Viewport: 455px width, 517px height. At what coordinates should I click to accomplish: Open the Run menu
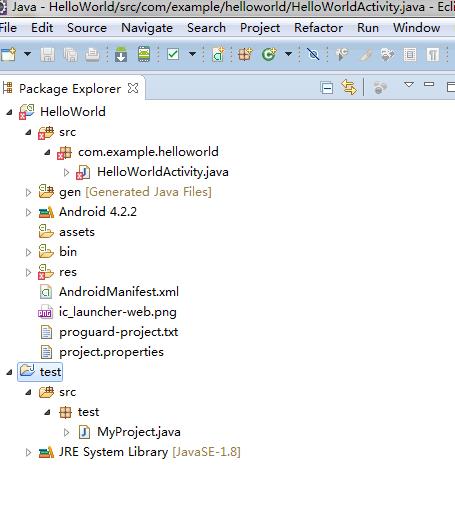tap(368, 28)
